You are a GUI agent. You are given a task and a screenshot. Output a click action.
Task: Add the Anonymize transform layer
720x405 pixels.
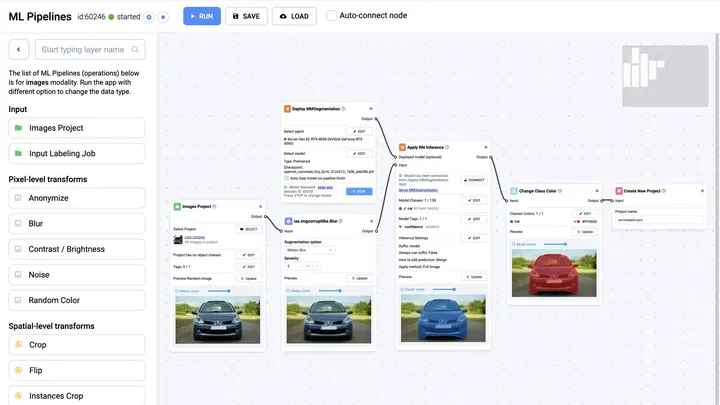77,198
